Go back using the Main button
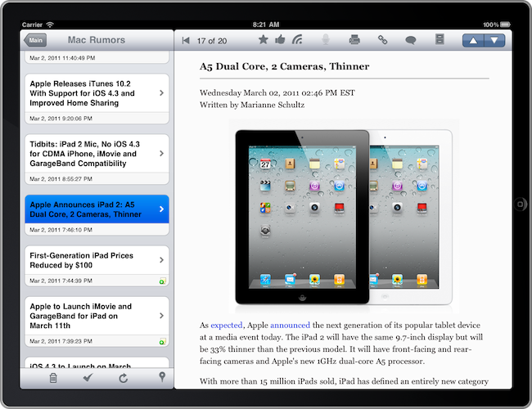Screen dimensions: 532x409 [x=35, y=40]
